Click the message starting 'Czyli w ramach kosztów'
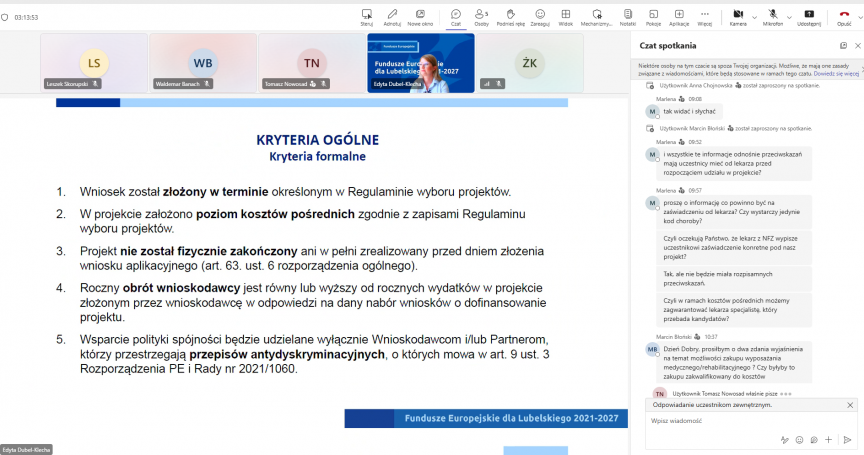Screen dimensions: 864x455 [x=734, y=310]
